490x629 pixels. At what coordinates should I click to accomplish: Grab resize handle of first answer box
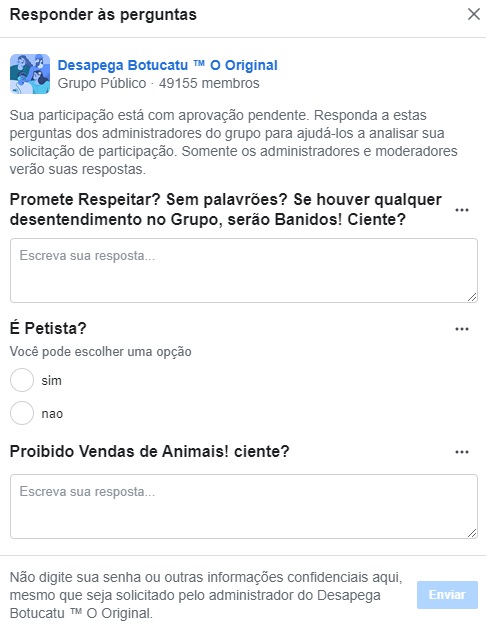pyautogui.click(x=472, y=297)
